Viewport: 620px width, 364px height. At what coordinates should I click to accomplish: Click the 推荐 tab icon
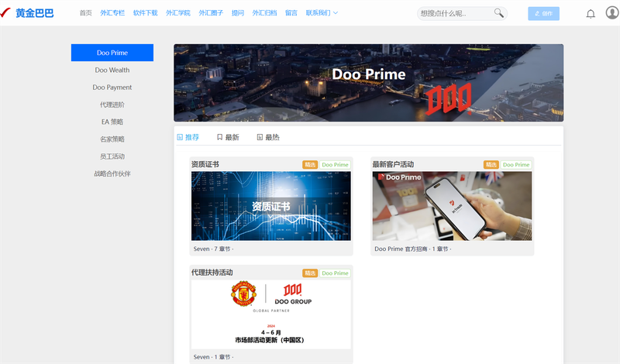click(x=180, y=137)
